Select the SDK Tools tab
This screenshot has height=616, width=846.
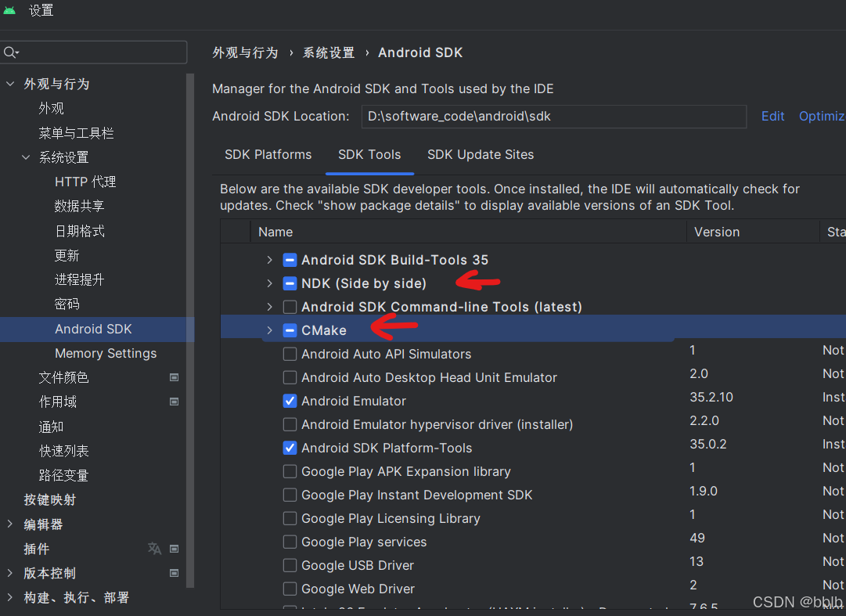tap(369, 155)
